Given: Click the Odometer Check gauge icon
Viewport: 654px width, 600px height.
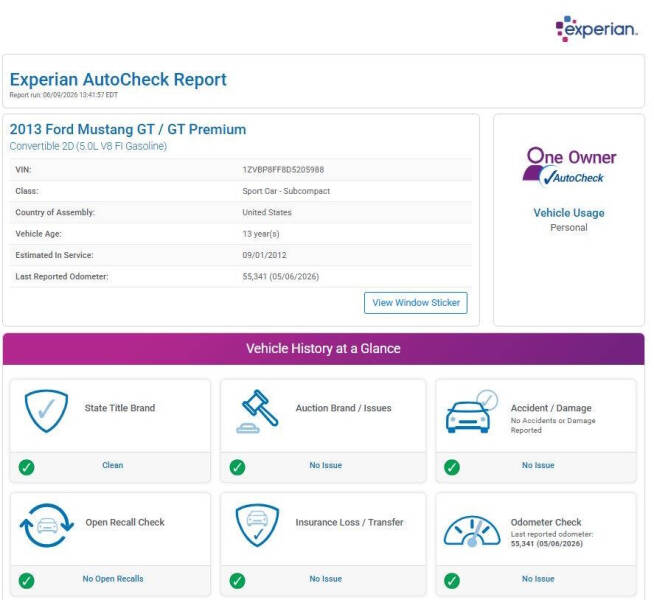Looking at the screenshot, I should [x=472, y=531].
